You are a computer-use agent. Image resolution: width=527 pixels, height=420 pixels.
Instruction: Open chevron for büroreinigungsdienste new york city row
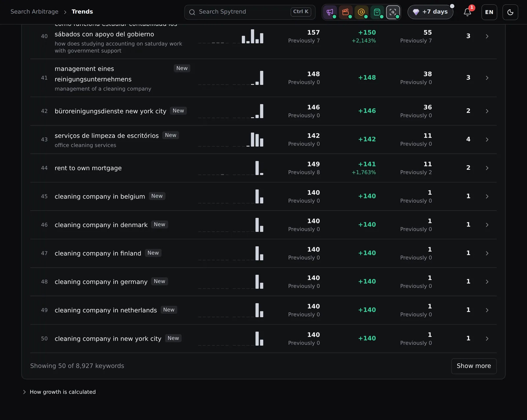click(487, 111)
